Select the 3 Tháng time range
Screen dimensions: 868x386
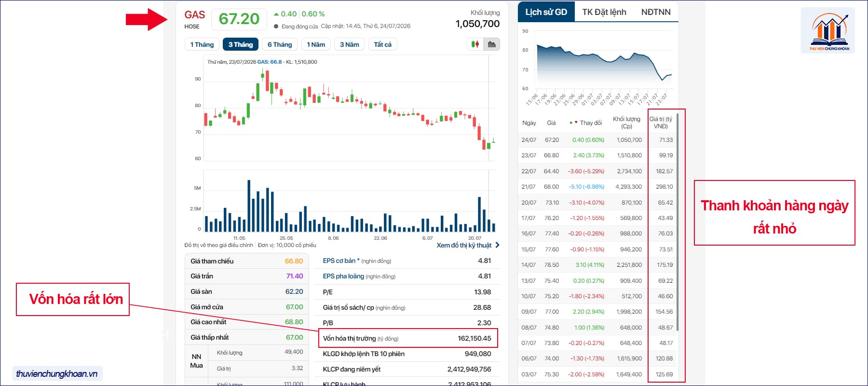[x=241, y=44]
